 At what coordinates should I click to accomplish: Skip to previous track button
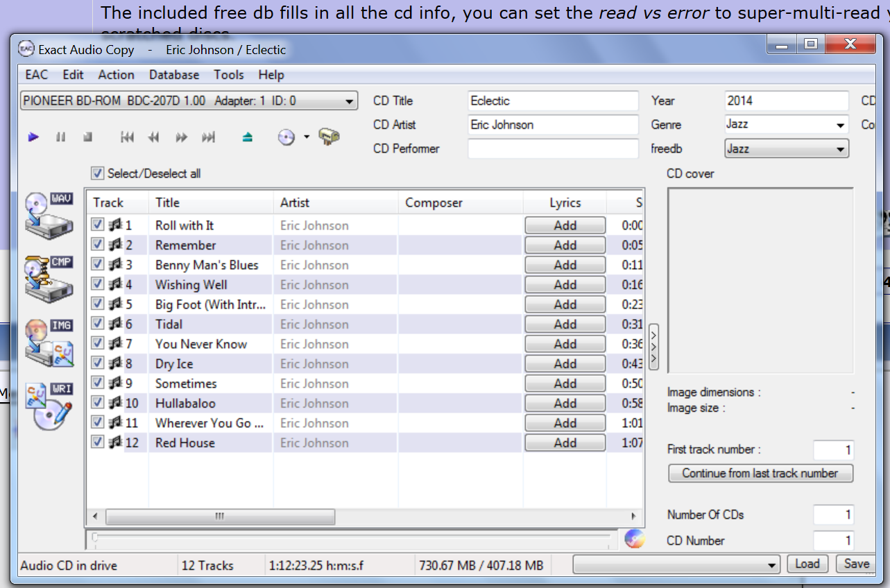point(127,137)
